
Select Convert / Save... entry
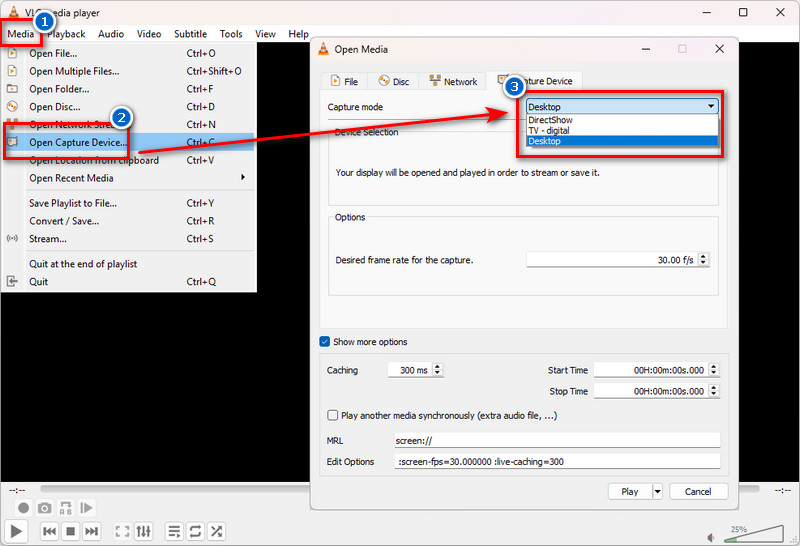129,221
